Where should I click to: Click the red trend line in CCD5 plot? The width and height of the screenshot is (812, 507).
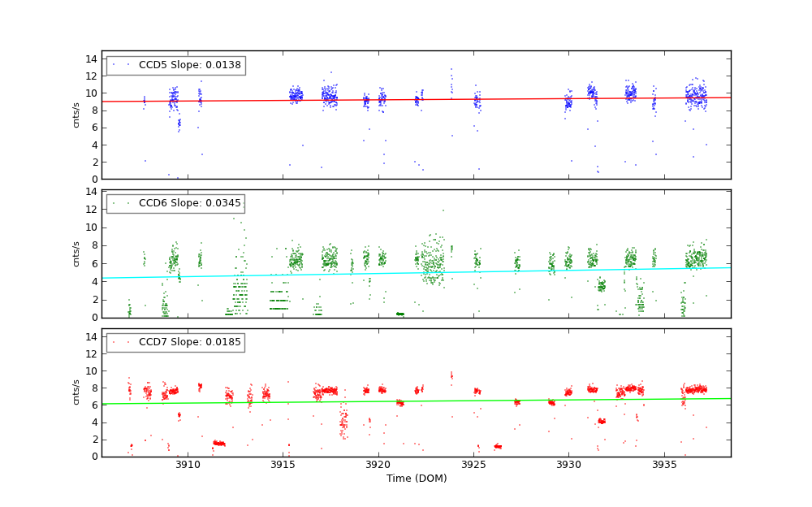(x=487, y=99)
